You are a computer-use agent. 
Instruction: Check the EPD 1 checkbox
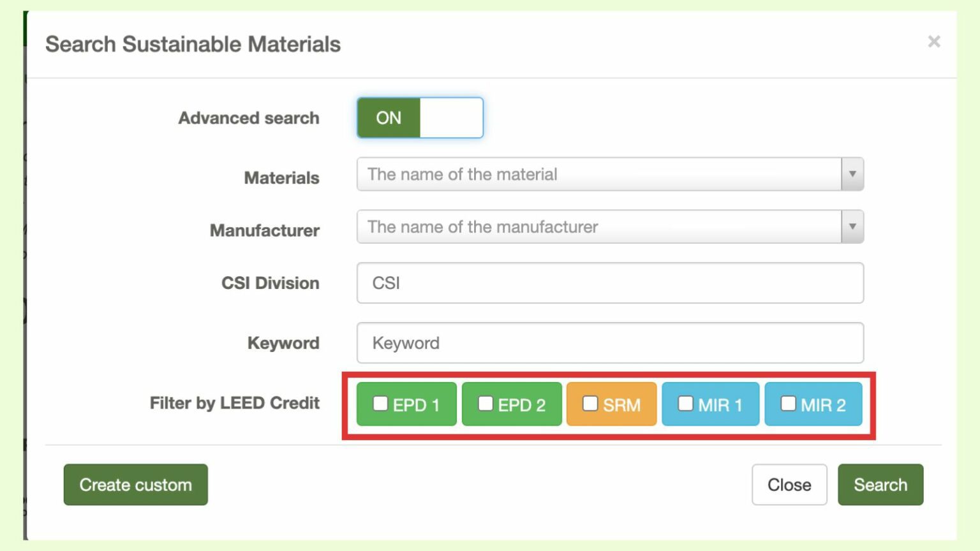(381, 403)
